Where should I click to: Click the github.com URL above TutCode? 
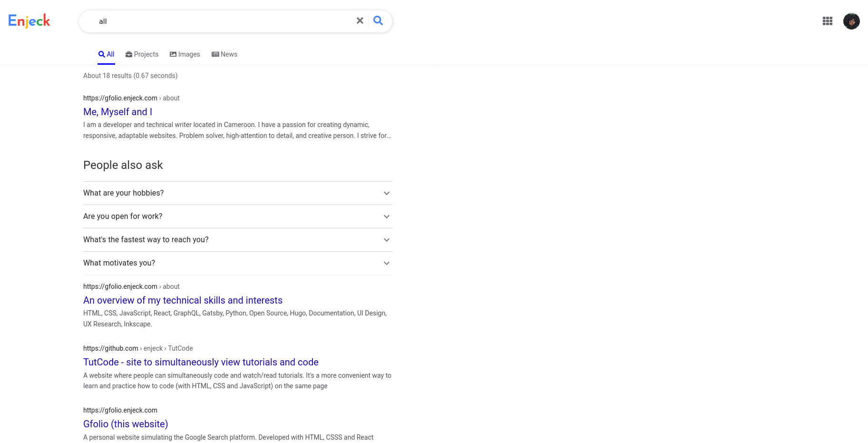(111, 348)
